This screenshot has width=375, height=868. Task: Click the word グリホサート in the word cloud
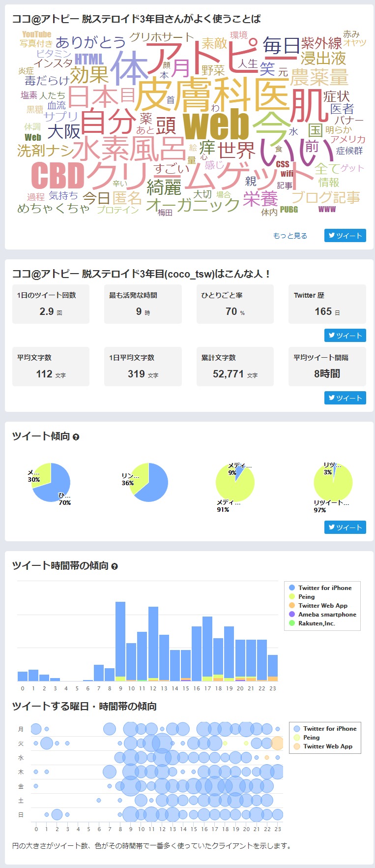coord(162,37)
